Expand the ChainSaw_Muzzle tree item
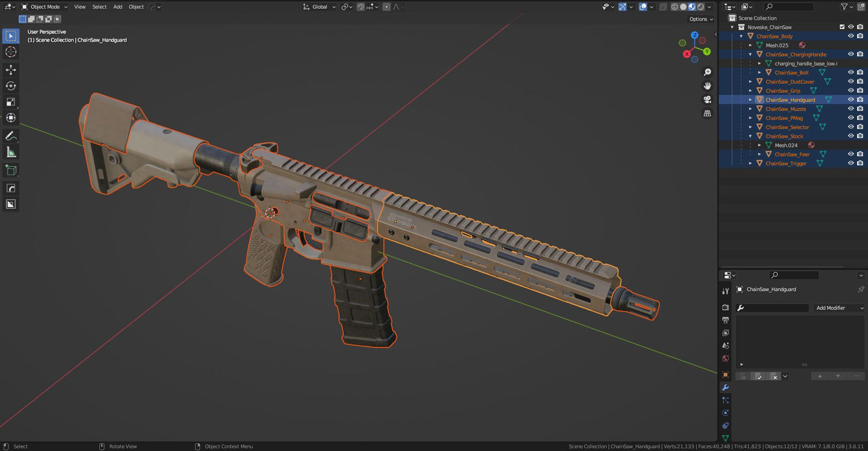 pyautogui.click(x=750, y=109)
